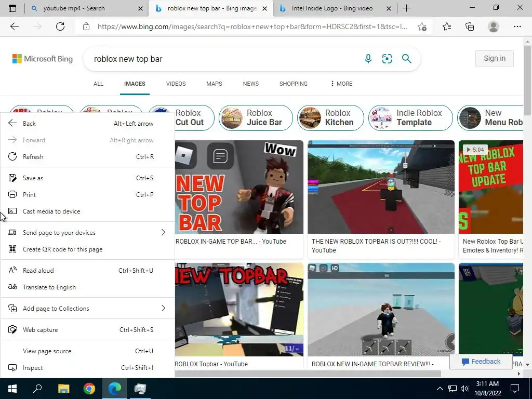The width and height of the screenshot is (532, 399).
Task: Click the URL address bar
Action: point(252,26)
